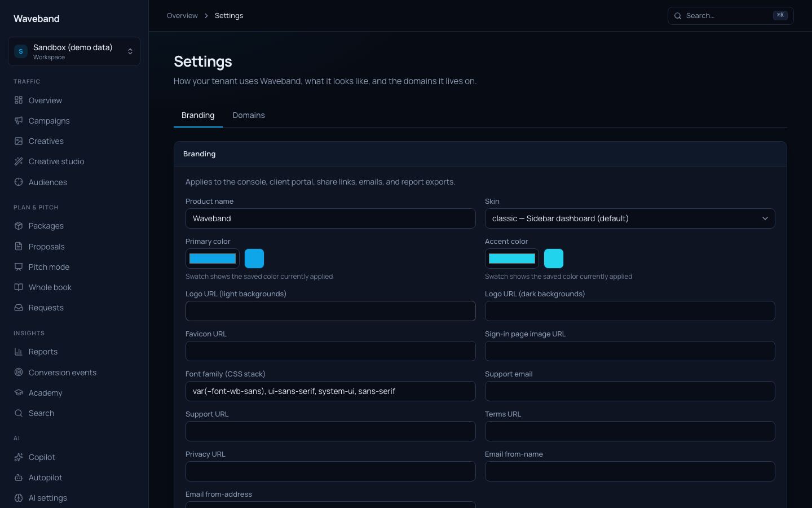This screenshot has height=508, width=812.
Task: Click the Privacy URL field
Action: (x=330, y=471)
